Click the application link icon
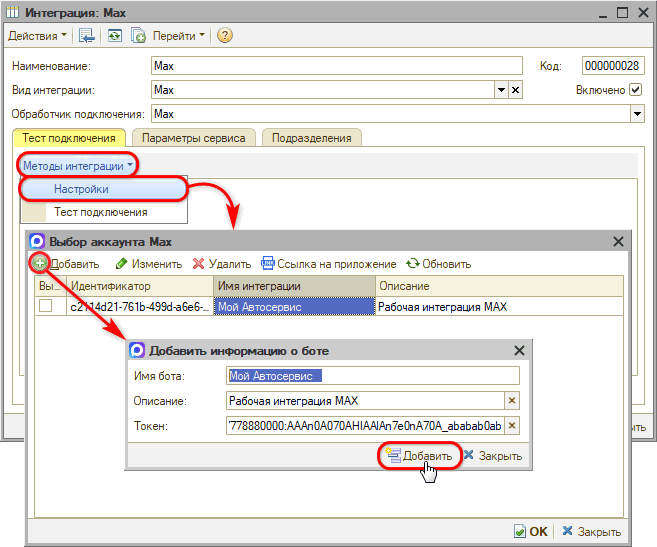Viewport: 657px width, 547px height. (268, 264)
